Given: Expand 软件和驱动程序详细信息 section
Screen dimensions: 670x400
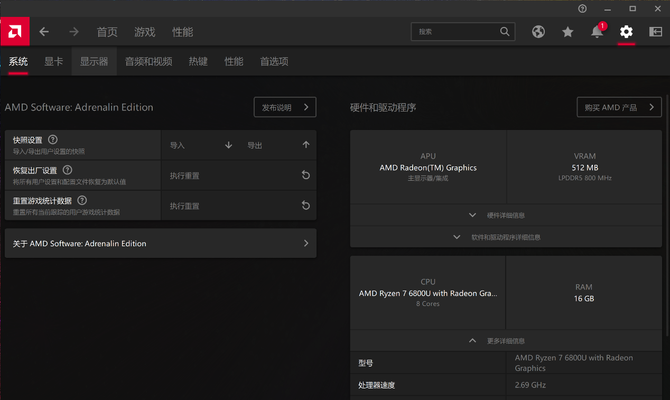Looking at the screenshot, I should coord(505,237).
